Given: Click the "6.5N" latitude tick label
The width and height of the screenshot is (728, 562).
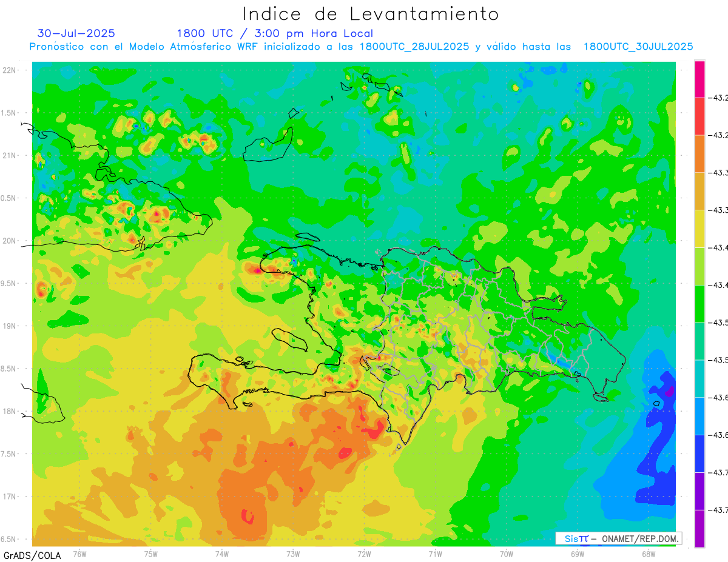Looking at the screenshot, I should click(x=9, y=540).
